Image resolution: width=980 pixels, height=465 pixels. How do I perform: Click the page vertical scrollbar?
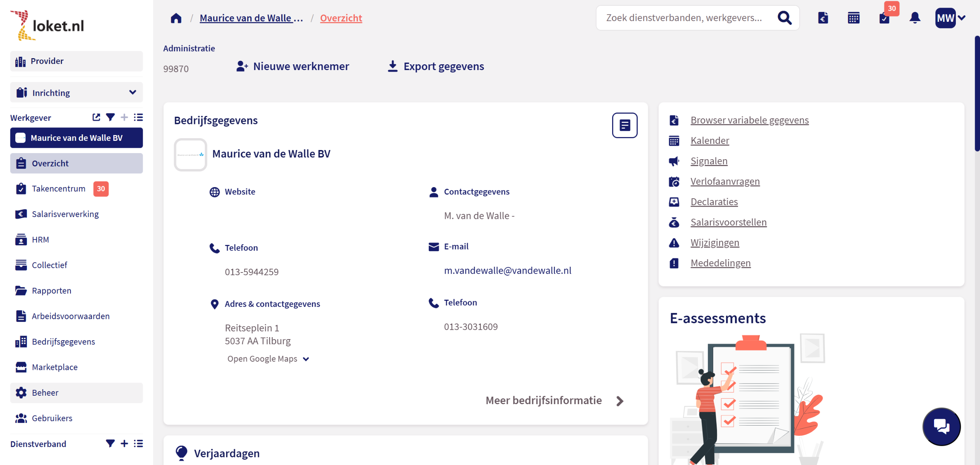tap(977, 94)
